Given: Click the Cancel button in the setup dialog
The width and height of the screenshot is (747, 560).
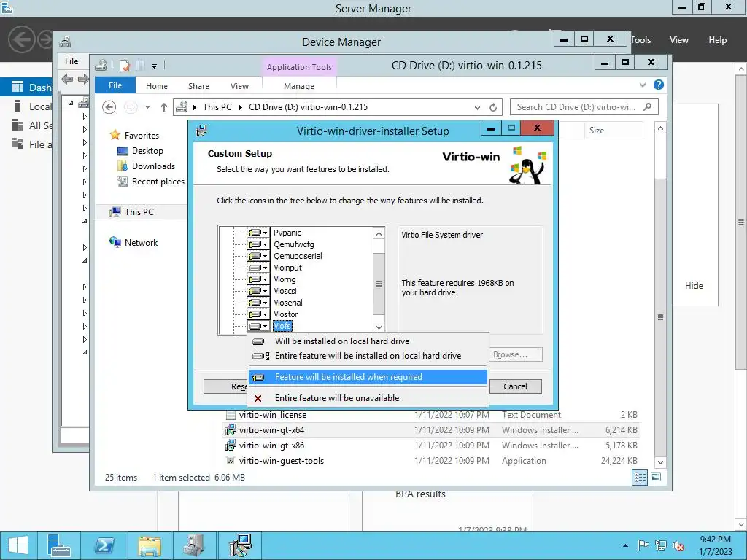Looking at the screenshot, I should coord(515,386).
